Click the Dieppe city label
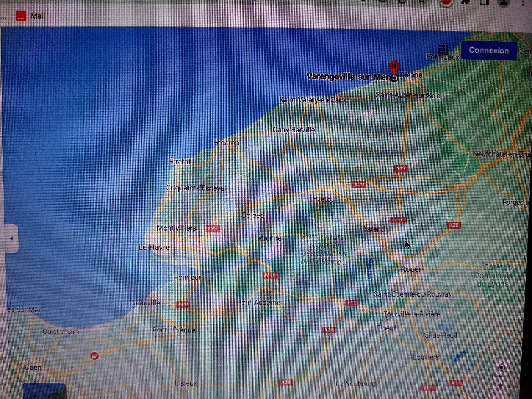This screenshot has height=399, width=532. [x=411, y=75]
